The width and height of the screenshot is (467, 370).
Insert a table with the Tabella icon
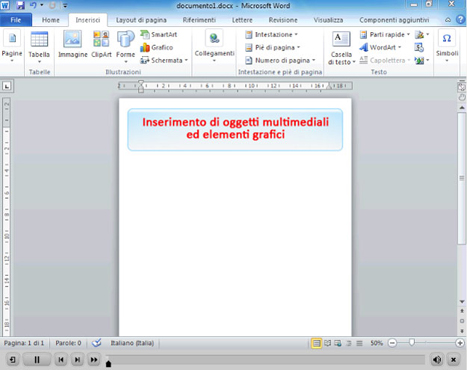[x=39, y=39]
